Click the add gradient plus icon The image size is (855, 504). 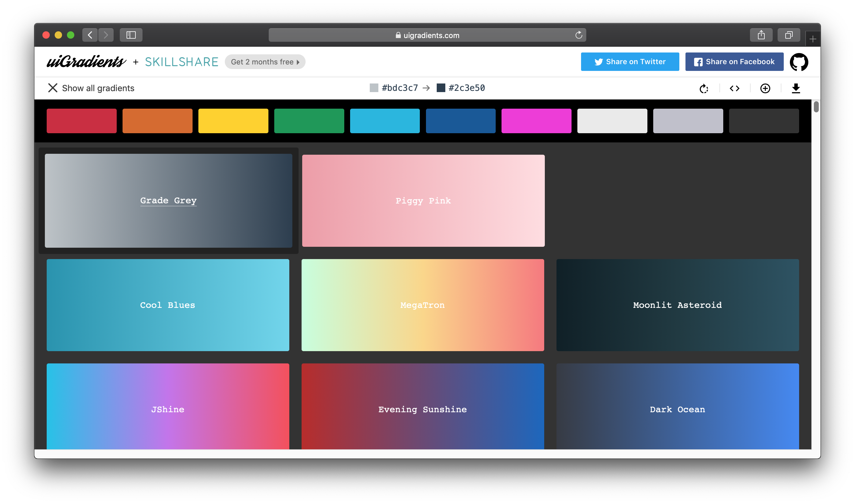point(765,88)
